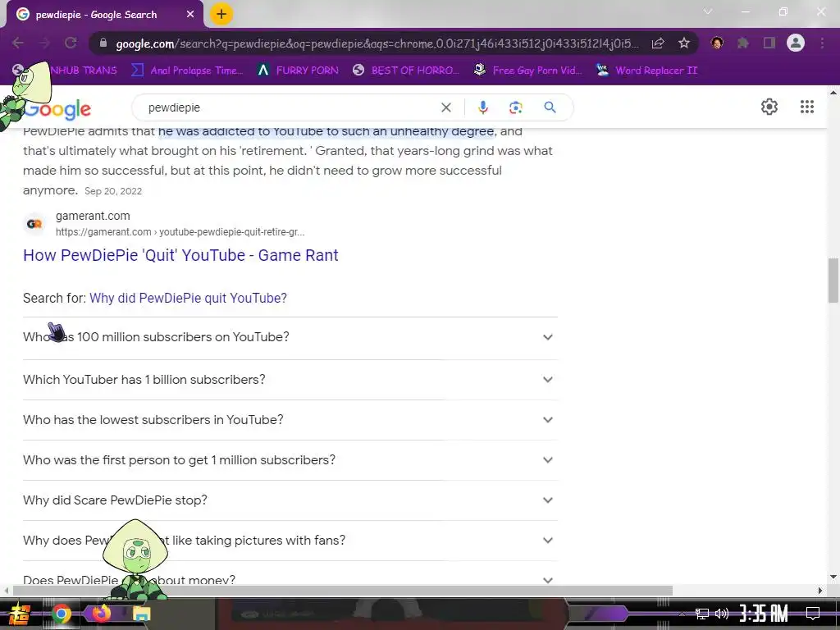The image size is (840, 630).
Task: Reload the current page
Action: 71,43
